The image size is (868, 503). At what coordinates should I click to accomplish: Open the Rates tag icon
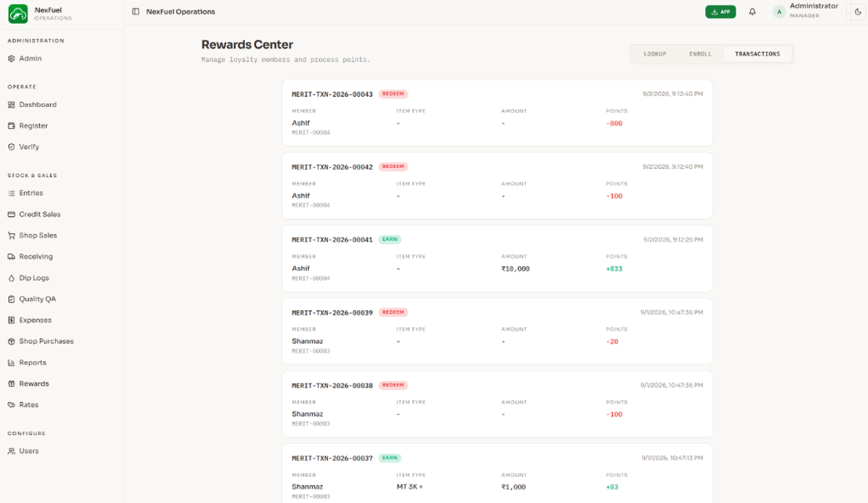[x=11, y=405]
